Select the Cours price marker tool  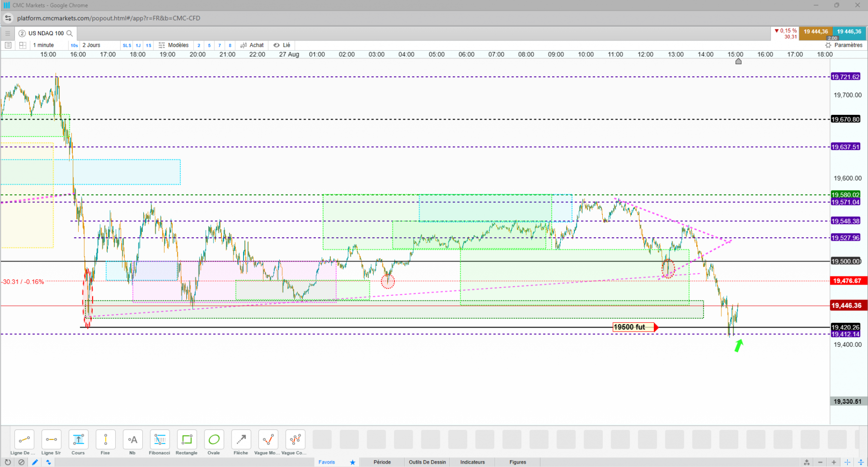[78, 440]
